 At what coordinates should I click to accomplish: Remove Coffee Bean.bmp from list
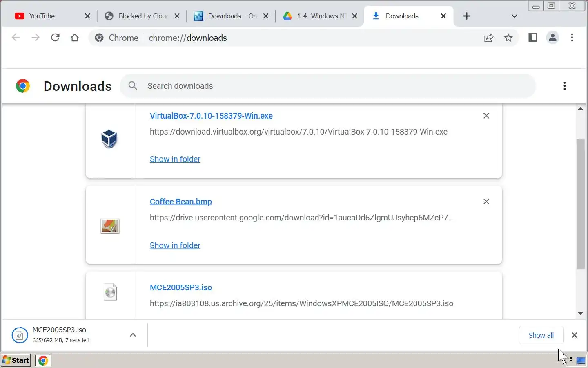[486, 202]
